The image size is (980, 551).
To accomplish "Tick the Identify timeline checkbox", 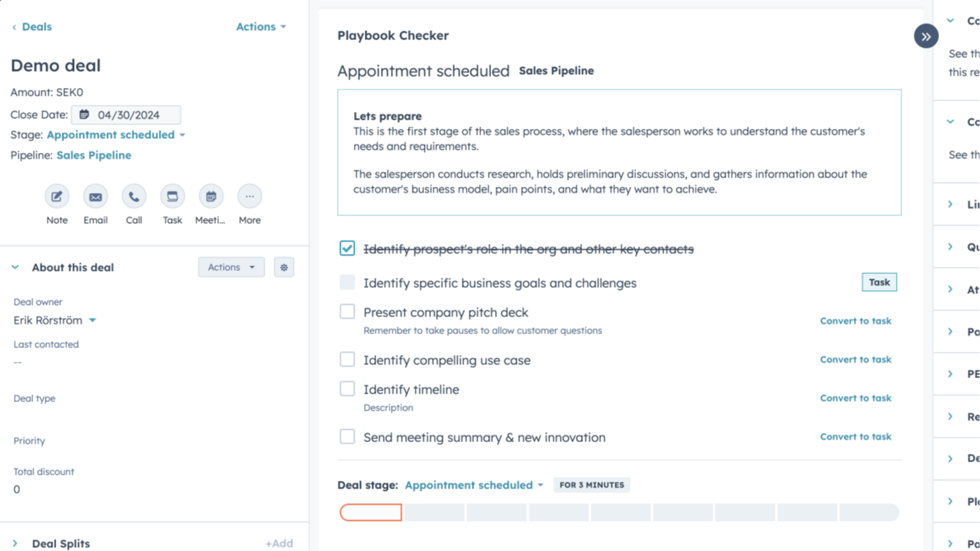I will coord(348,389).
